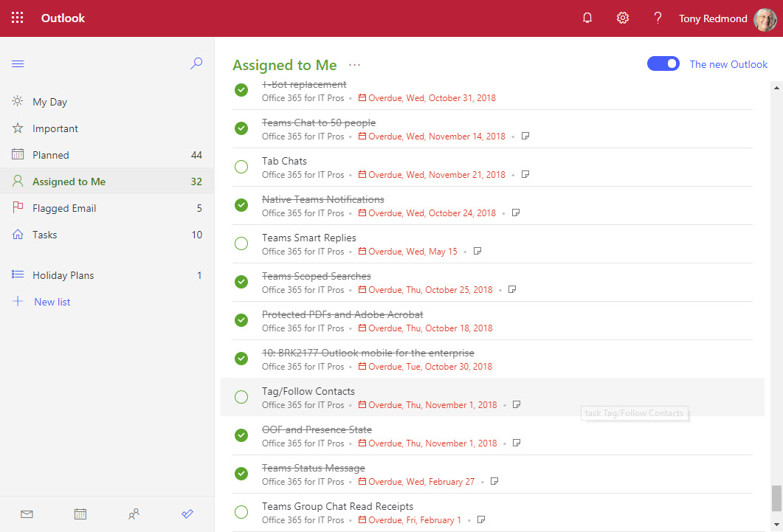
Task: Uncheck Teams Chat to 50 people task
Action: (x=241, y=128)
